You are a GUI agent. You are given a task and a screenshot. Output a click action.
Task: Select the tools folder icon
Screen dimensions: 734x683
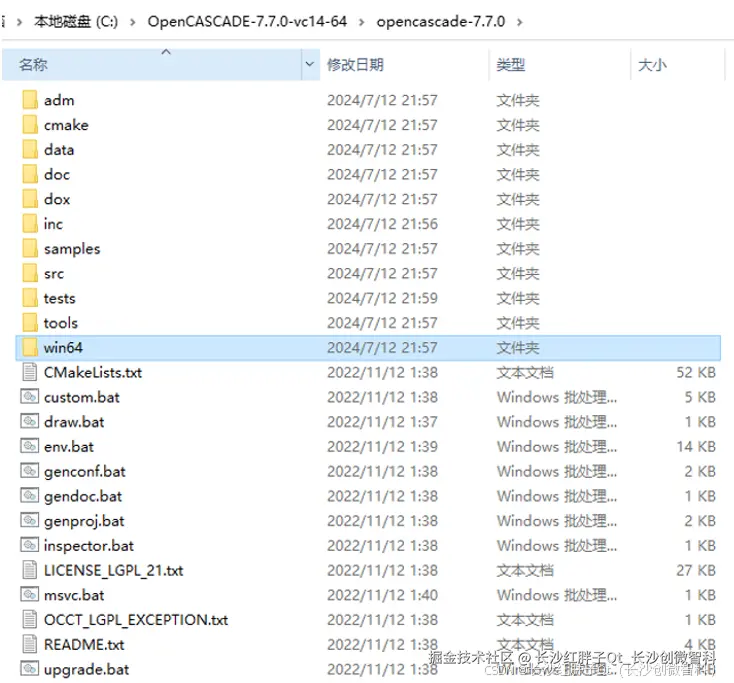[x=30, y=323]
